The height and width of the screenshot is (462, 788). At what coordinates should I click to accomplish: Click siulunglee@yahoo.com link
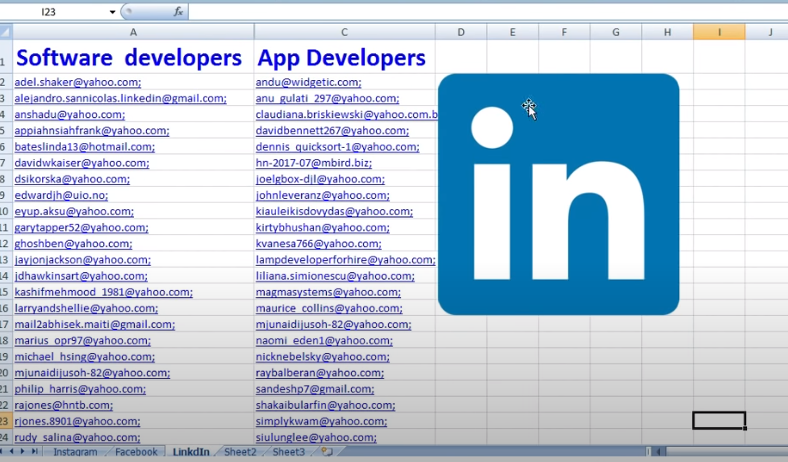click(x=316, y=437)
